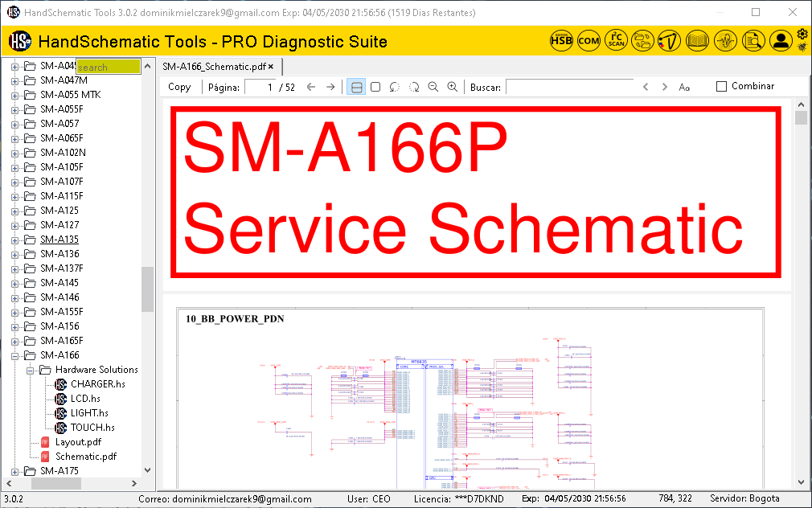This screenshot has width=812, height=508.
Task: Open the HSB editor tool
Action: (561, 40)
